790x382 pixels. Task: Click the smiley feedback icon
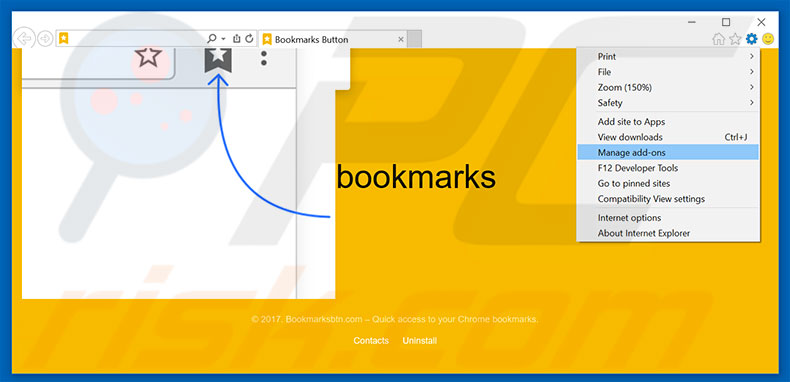coord(768,39)
